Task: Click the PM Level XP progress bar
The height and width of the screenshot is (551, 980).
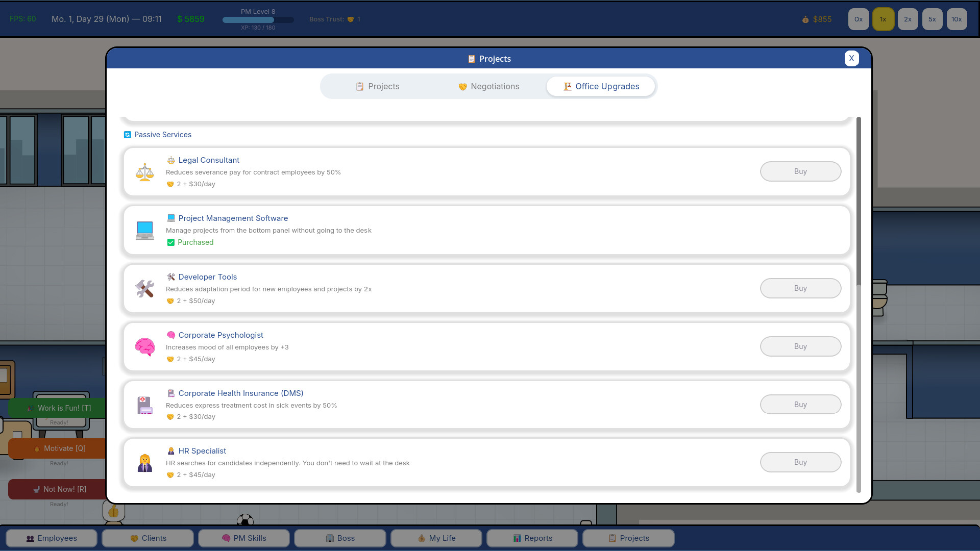Action: 258,20
